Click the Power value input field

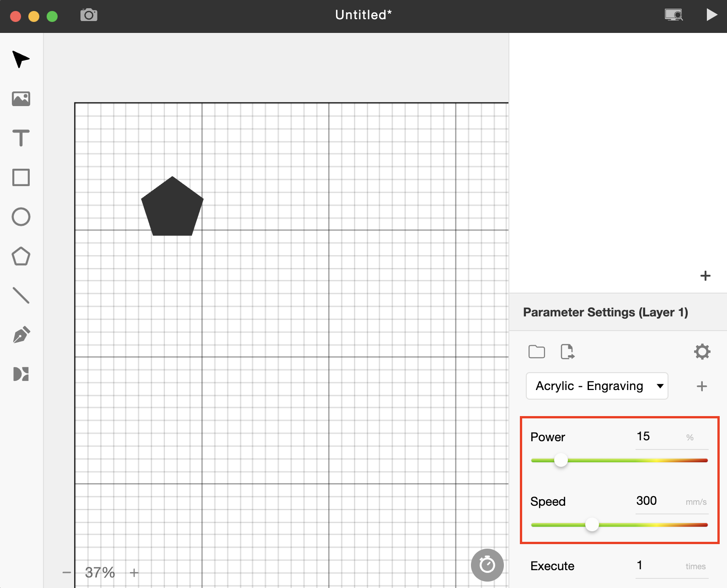(x=658, y=437)
